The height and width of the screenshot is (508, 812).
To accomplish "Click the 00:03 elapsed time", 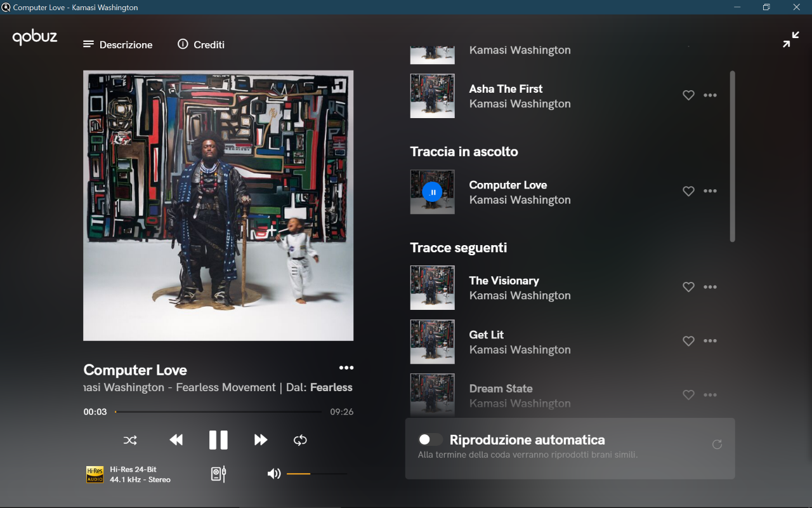I will click(95, 411).
